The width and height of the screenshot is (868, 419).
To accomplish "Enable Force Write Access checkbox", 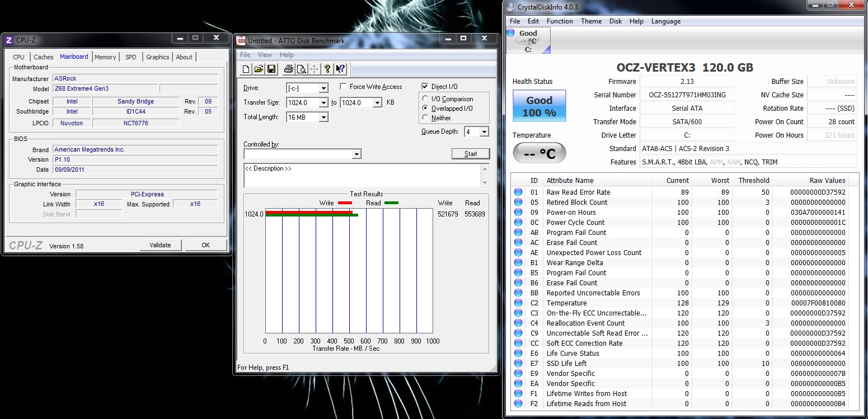I will point(343,87).
